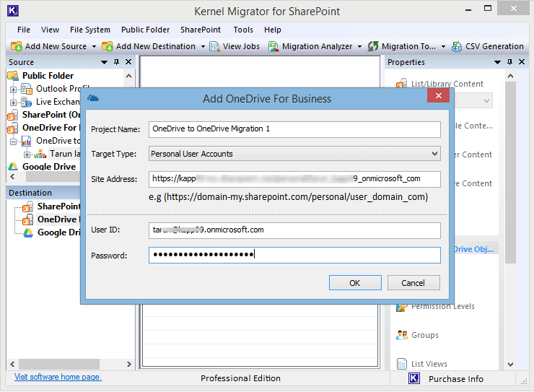Click the Tarun site hierarchy icon
This screenshot has width=534, height=392.
click(40, 154)
